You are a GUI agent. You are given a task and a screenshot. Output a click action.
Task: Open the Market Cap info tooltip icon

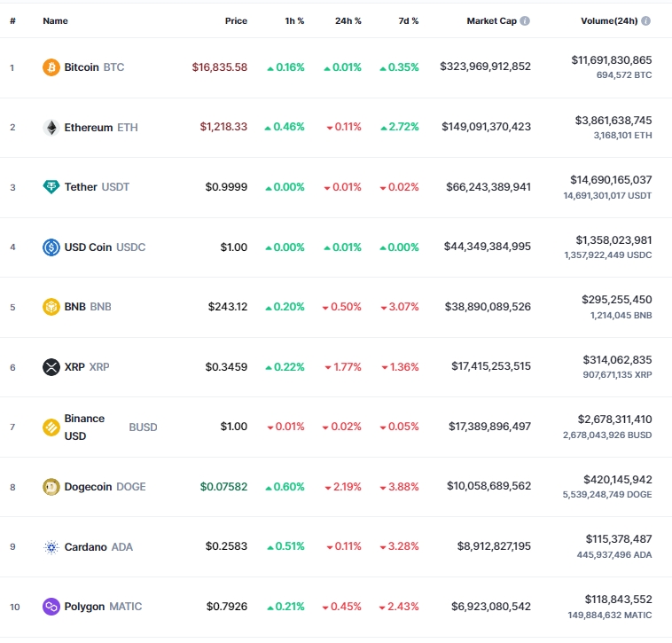525,21
